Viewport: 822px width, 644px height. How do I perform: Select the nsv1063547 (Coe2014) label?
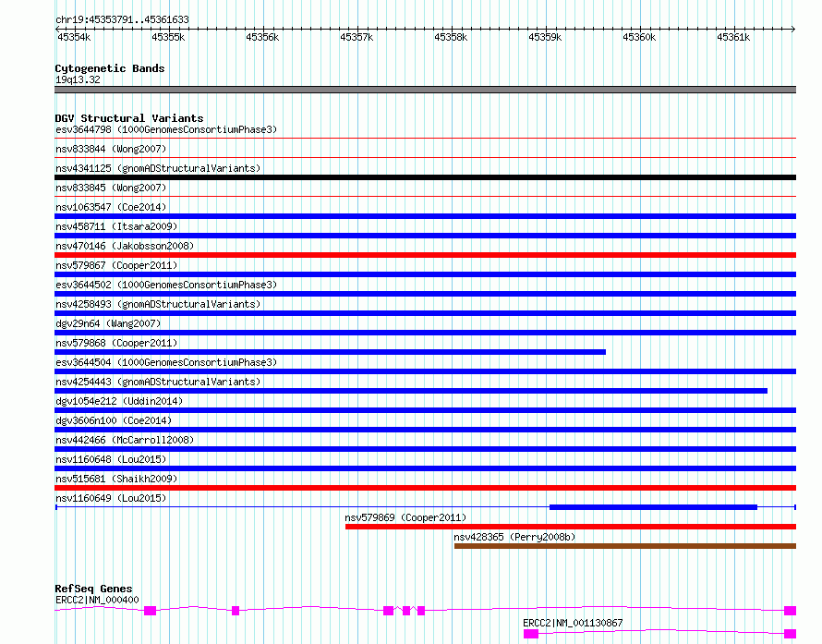111,207
